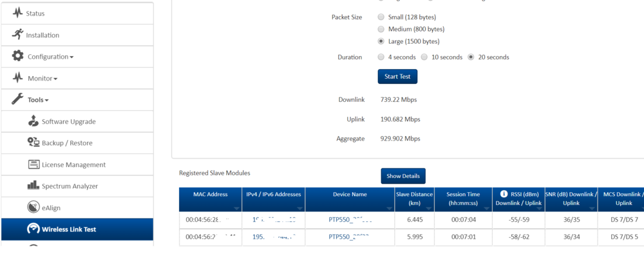This screenshot has width=644, height=265.
Task: Click the Show Details button
Action: coord(402,176)
